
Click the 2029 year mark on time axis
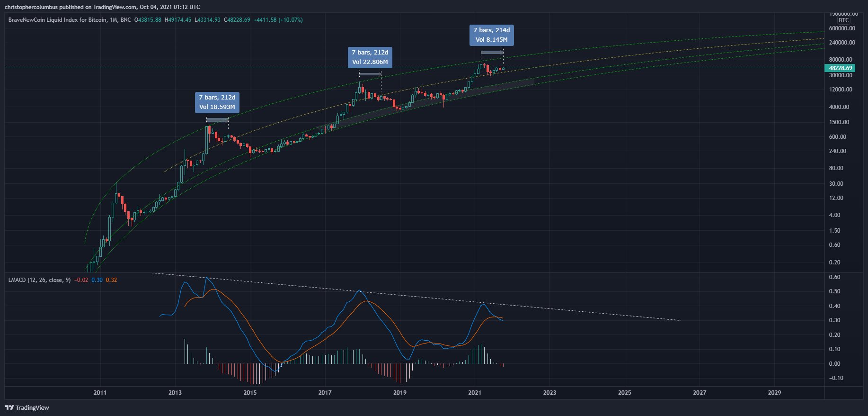774,392
